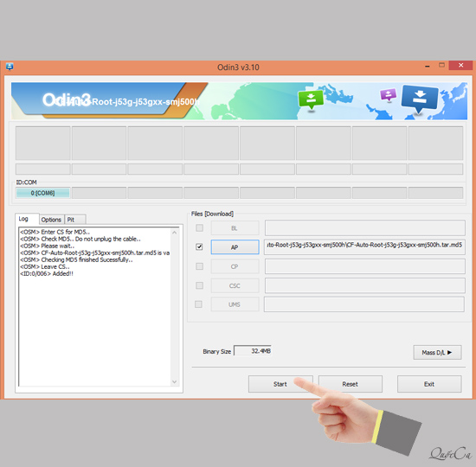Uncheck the AP file checkbox
Viewport: 476px width, 467px height.
pyautogui.click(x=199, y=246)
